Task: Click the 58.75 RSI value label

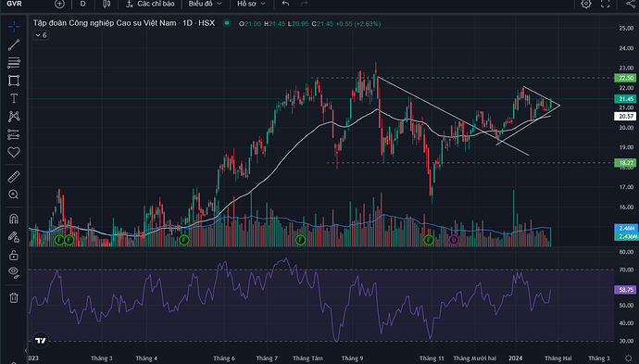Action: [x=625, y=290]
